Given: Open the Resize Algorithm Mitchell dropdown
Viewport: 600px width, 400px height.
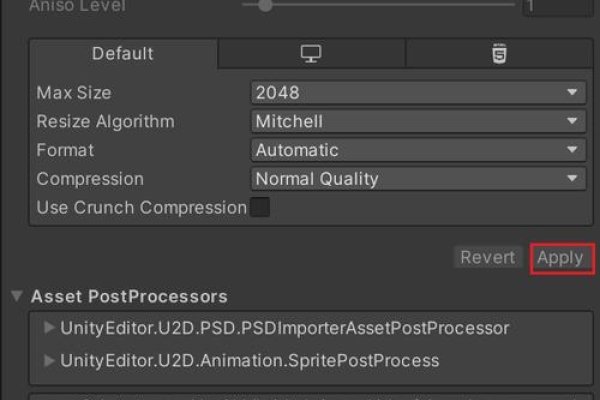Looking at the screenshot, I should coord(418,122).
